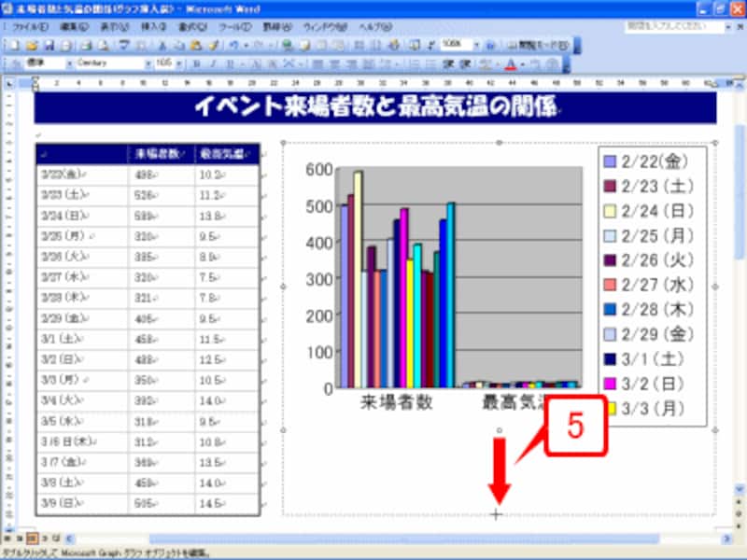Toggle Italic formatting button
The width and height of the screenshot is (747, 560).
tap(213, 64)
